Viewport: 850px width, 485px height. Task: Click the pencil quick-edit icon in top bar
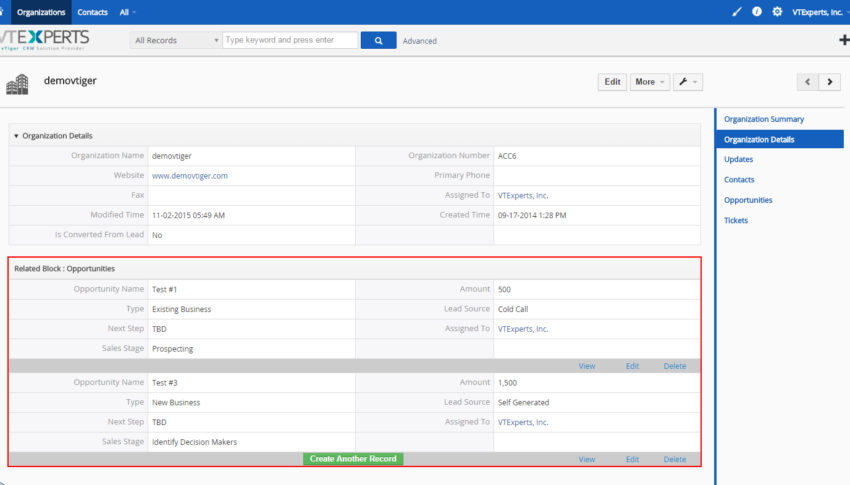click(736, 11)
